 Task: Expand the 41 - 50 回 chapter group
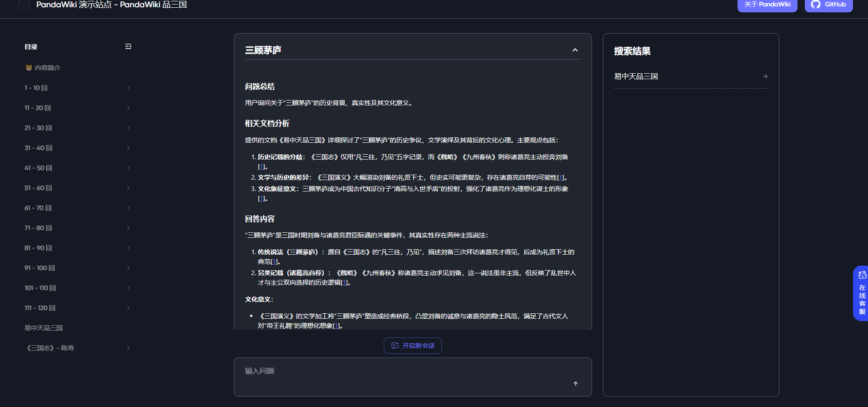pyautogui.click(x=128, y=168)
